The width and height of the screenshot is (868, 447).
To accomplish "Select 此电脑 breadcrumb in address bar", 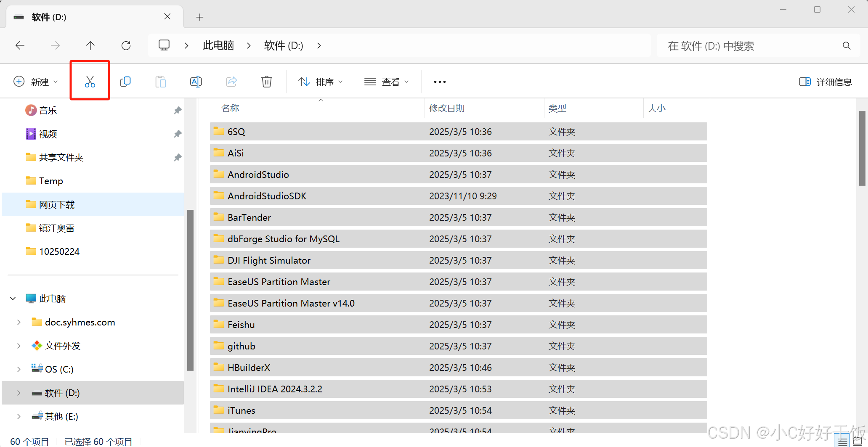I will pyautogui.click(x=218, y=45).
